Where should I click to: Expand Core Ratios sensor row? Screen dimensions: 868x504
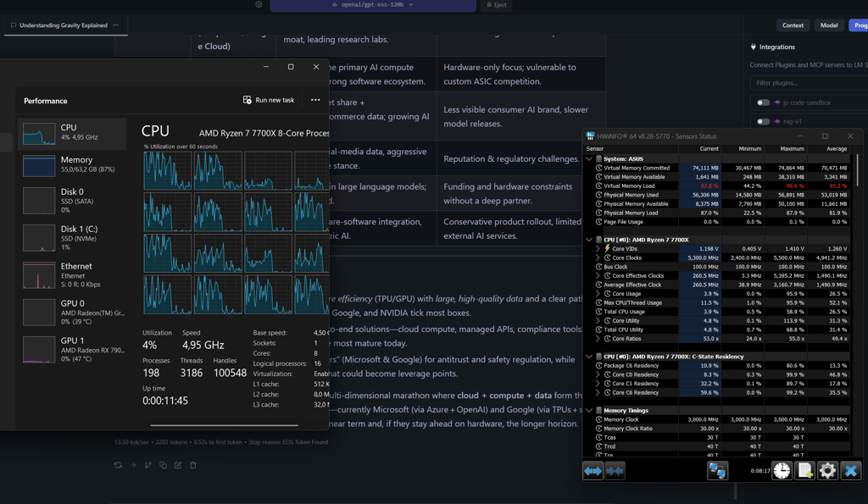[598, 339]
